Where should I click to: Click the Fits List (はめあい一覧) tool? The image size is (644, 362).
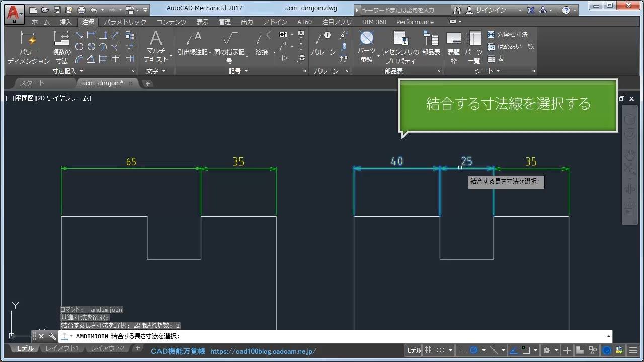510,47
